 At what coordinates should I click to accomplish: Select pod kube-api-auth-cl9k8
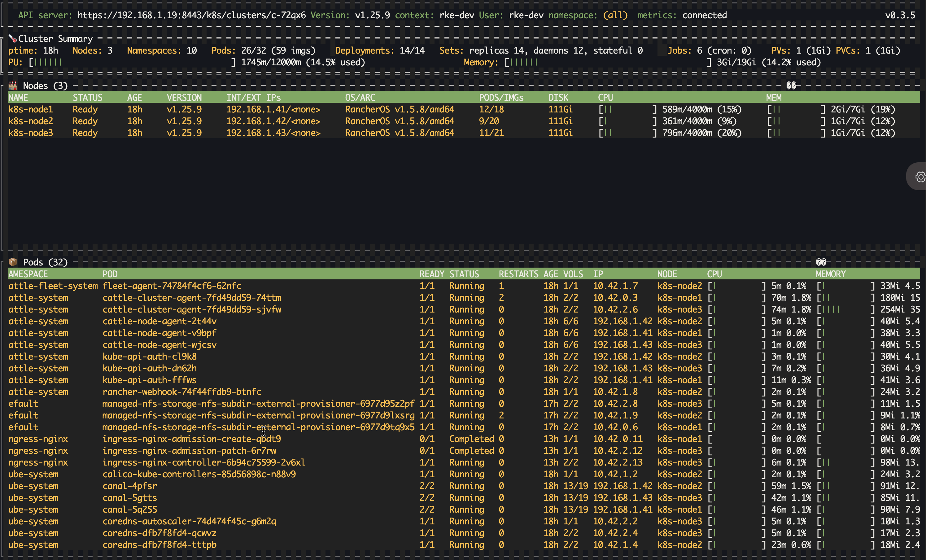click(150, 357)
